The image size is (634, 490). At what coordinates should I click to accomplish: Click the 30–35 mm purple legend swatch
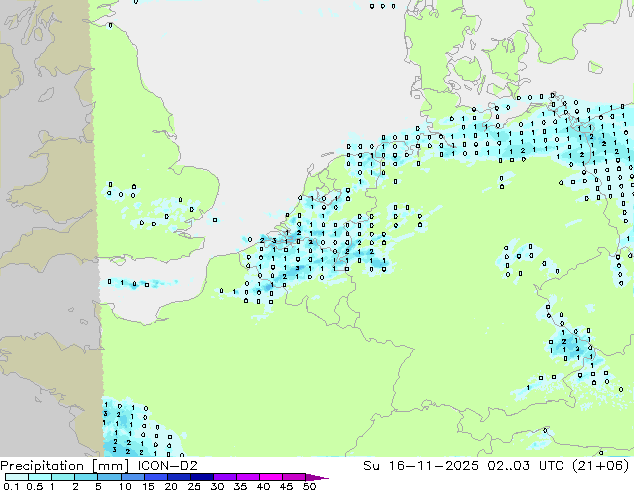point(224,477)
